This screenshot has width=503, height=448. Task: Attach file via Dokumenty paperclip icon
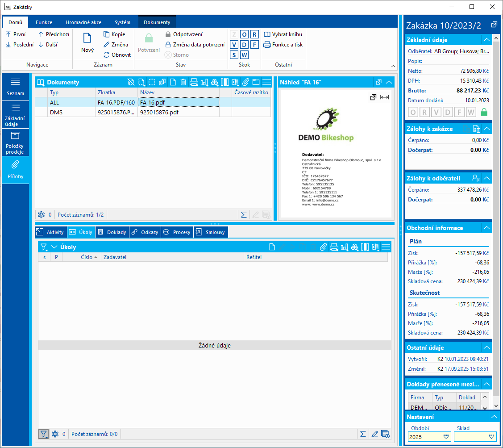click(245, 82)
